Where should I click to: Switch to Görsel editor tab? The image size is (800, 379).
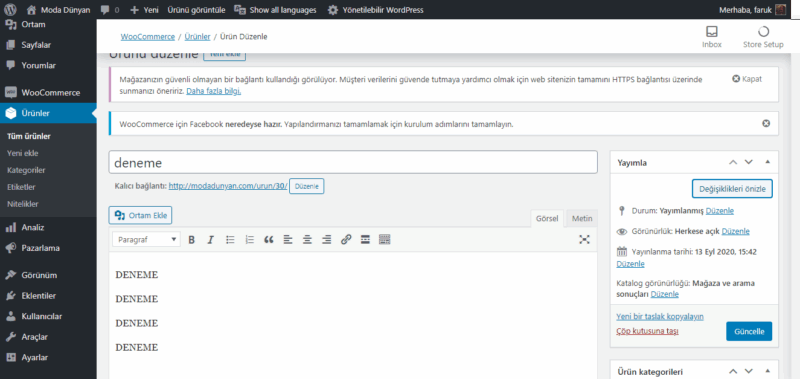[x=547, y=218]
